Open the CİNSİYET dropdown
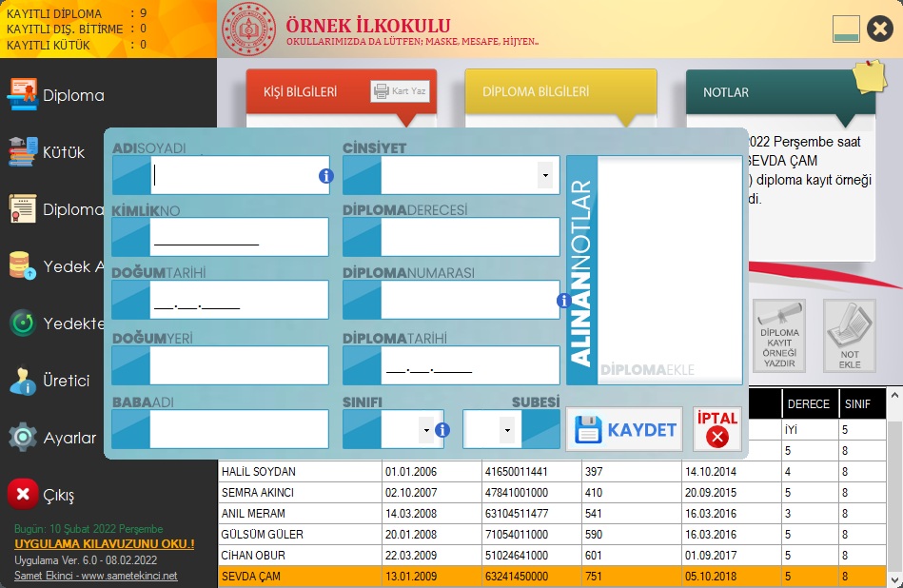 click(545, 174)
